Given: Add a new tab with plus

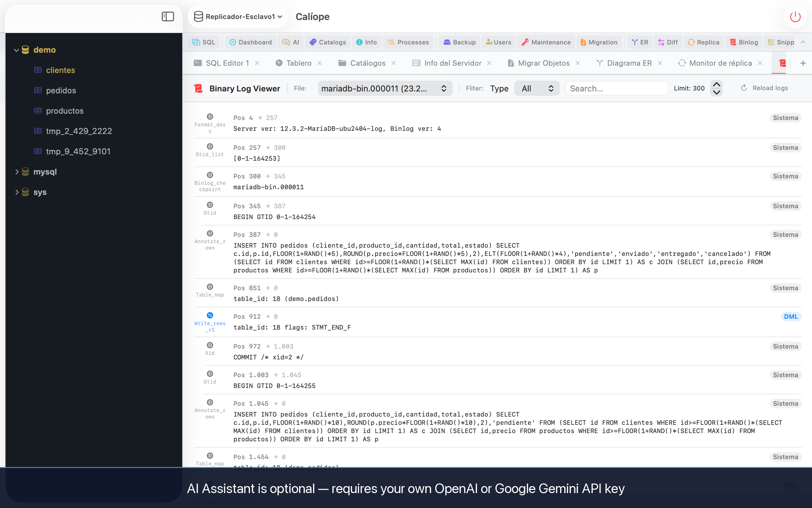Looking at the screenshot, I should tap(803, 63).
